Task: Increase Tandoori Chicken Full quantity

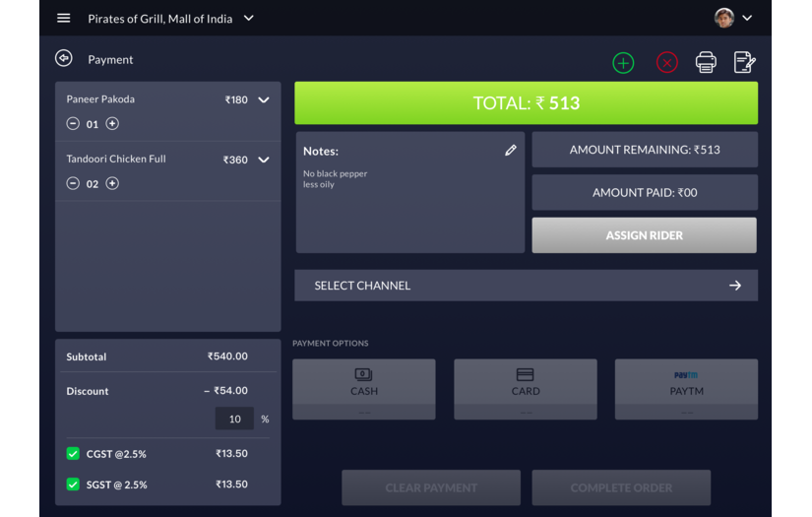Action: 112,183
